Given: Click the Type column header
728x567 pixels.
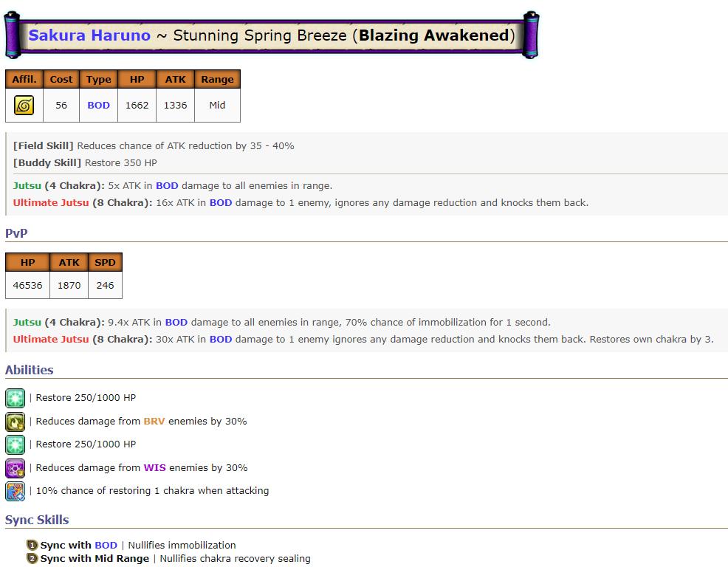Looking at the screenshot, I should coord(98,80).
